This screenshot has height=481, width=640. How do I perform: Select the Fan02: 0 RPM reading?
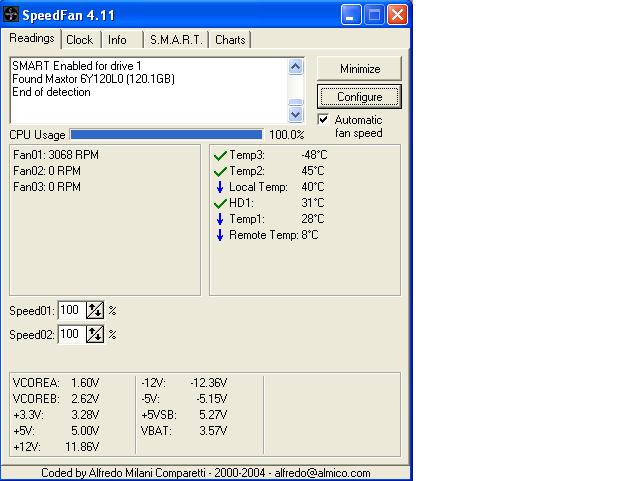point(47,171)
